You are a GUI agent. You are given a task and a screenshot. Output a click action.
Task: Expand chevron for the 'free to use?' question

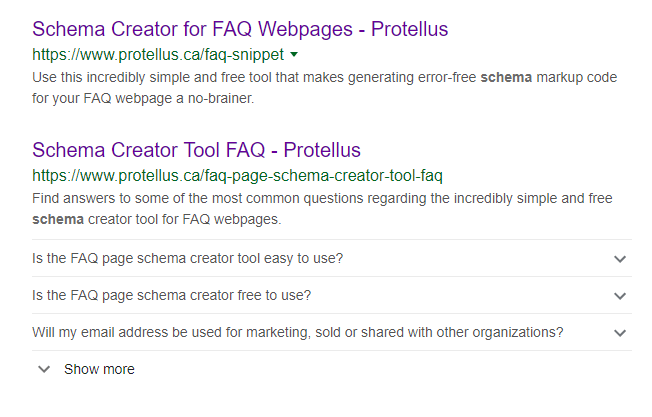coord(620,296)
